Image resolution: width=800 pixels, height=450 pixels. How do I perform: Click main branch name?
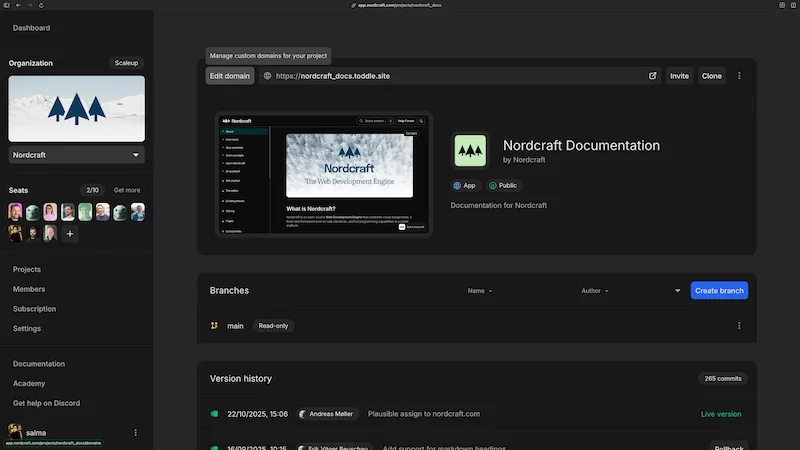coord(235,326)
